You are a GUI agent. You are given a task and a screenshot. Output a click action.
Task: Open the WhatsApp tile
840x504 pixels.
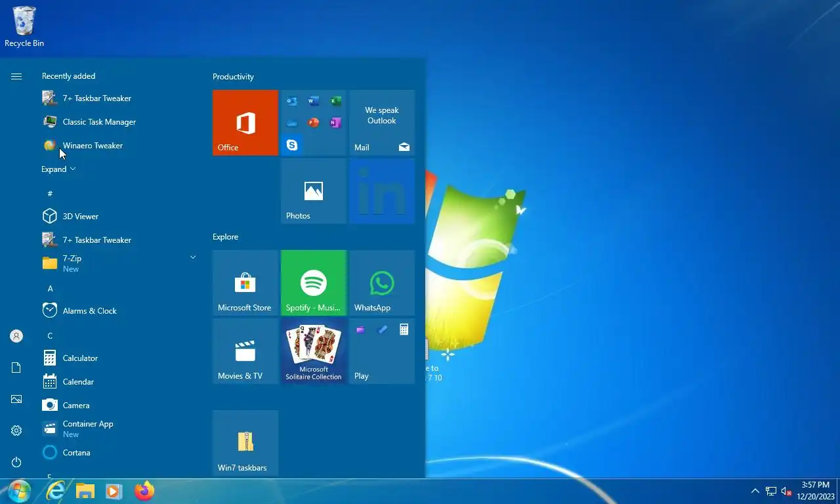[382, 283]
